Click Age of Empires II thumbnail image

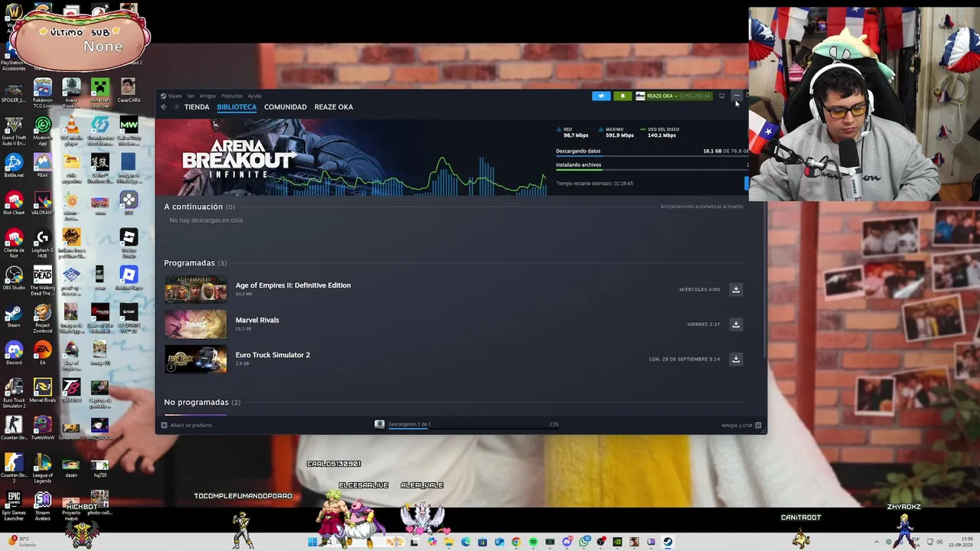pos(196,289)
